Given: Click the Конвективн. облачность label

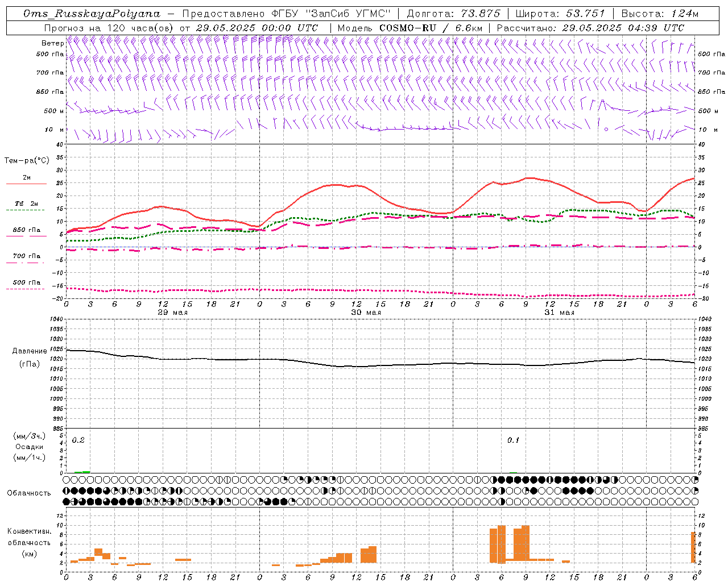Looking at the screenshot, I should click(29, 542).
